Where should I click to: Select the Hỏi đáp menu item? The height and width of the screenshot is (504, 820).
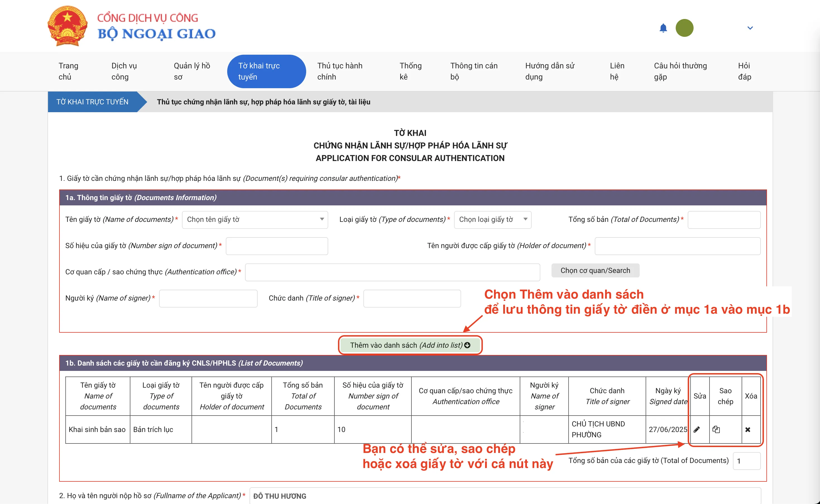pos(745,71)
